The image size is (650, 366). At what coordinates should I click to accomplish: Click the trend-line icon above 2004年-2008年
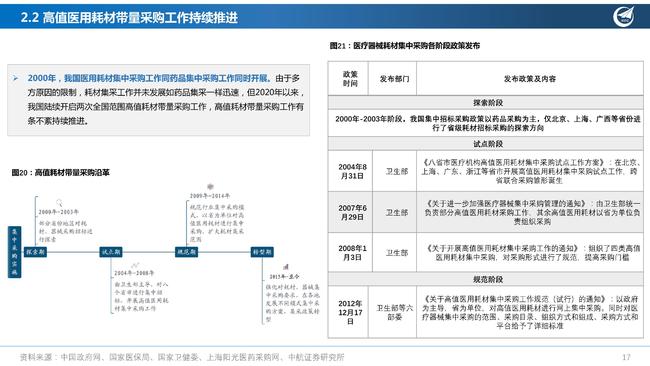click(x=135, y=265)
